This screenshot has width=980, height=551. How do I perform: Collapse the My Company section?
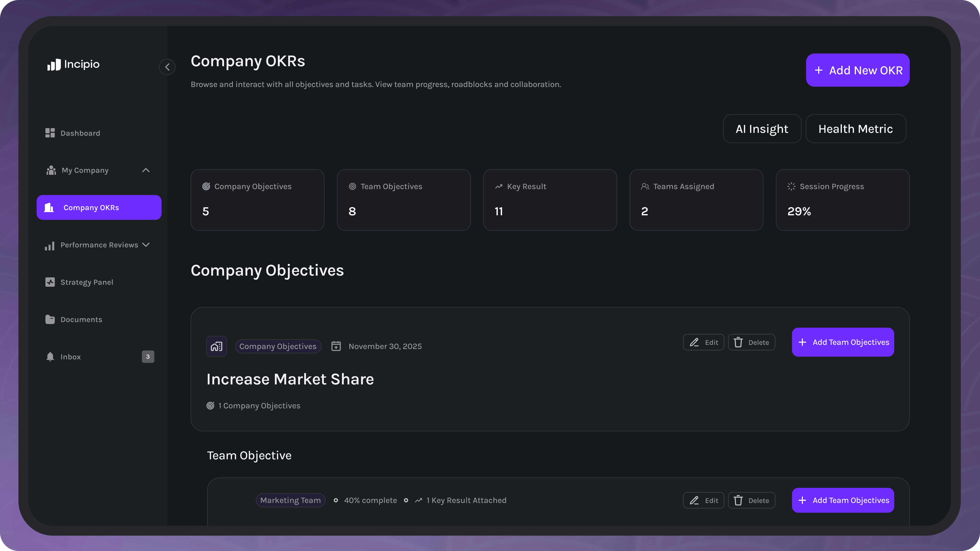point(146,170)
